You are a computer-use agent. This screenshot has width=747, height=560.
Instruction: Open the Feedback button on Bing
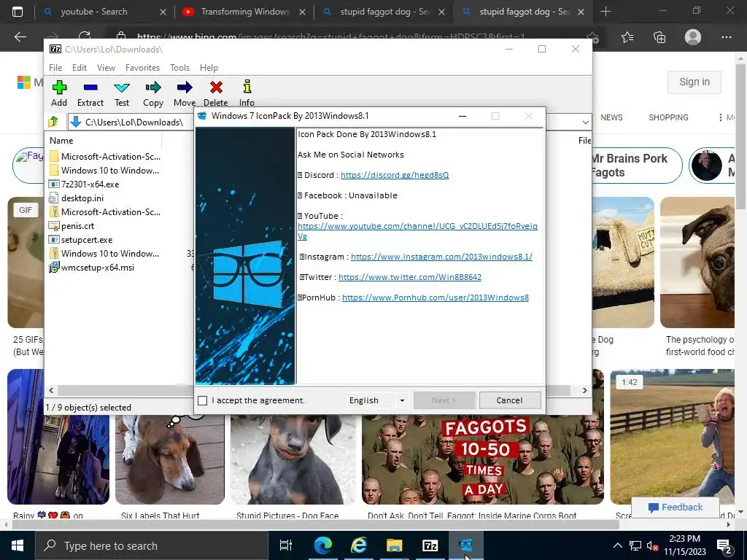point(675,507)
